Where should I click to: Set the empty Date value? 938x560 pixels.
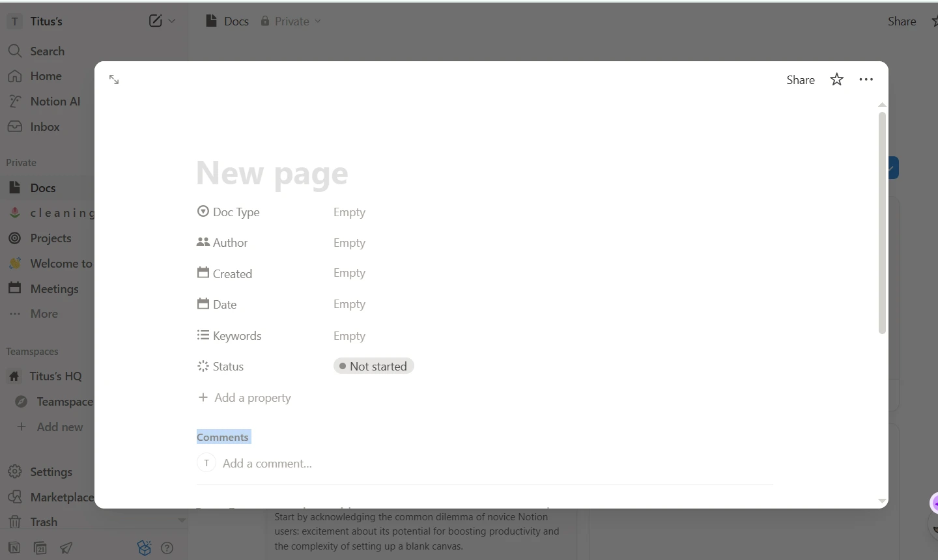349,304
